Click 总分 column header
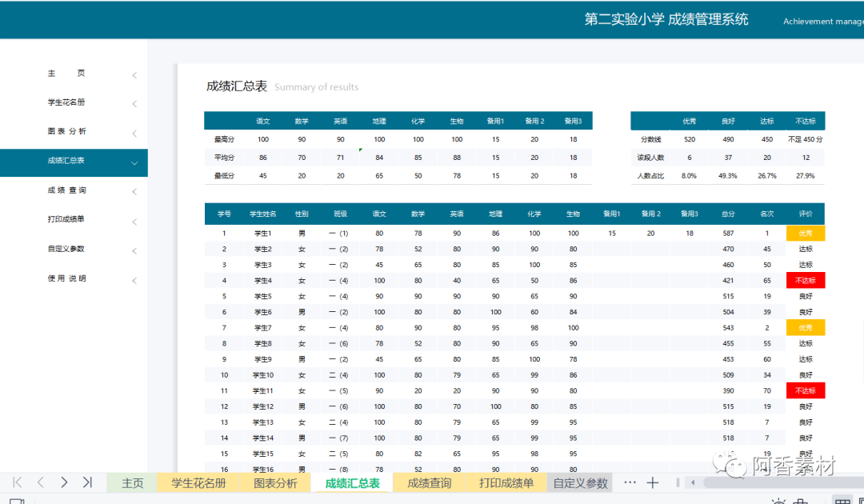Image resolution: width=864 pixels, height=504 pixels. (728, 214)
